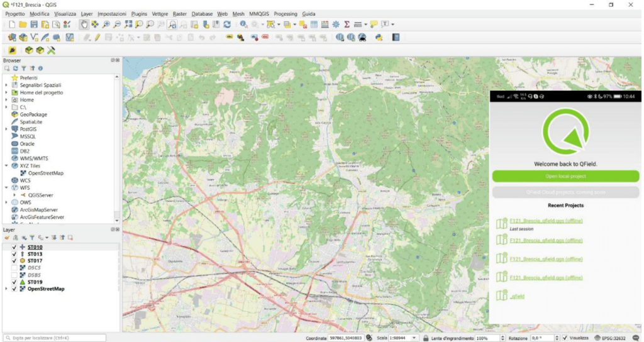Open the Scala scale dropdown
This screenshot has width=644, height=342.
(414, 338)
